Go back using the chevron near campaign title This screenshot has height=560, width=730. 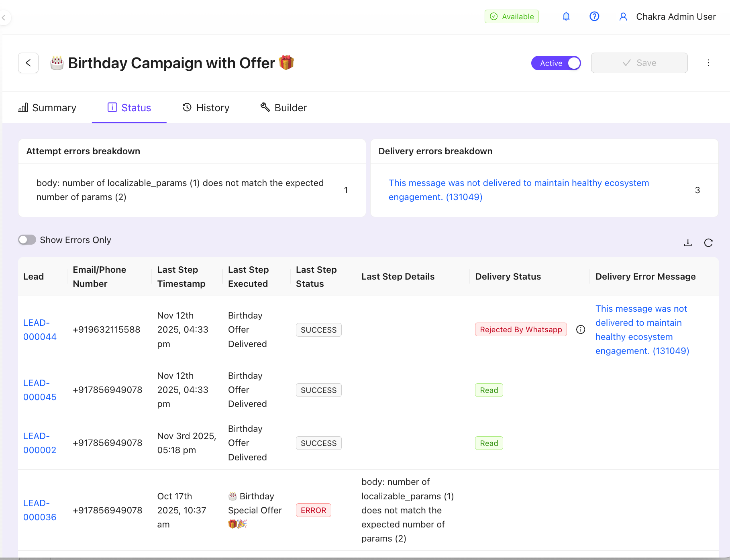(x=28, y=63)
